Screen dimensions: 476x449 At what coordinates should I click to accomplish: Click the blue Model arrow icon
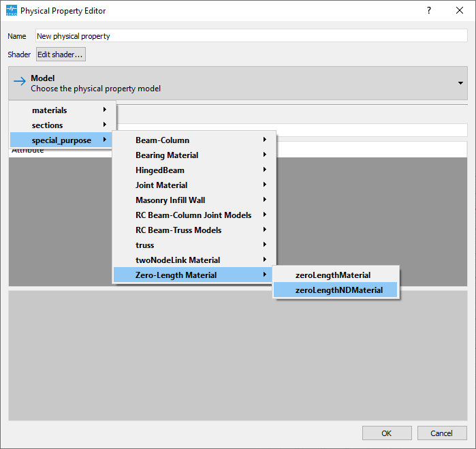(20, 81)
